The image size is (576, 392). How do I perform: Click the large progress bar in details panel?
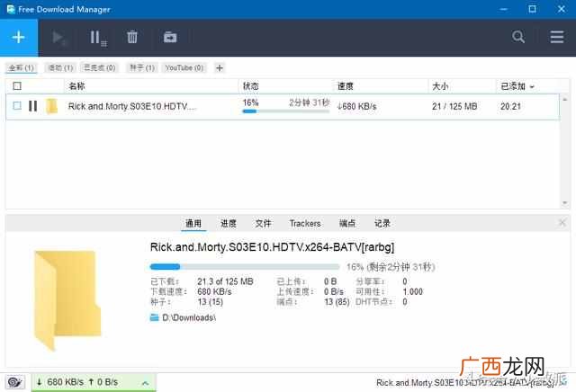coord(244,266)
